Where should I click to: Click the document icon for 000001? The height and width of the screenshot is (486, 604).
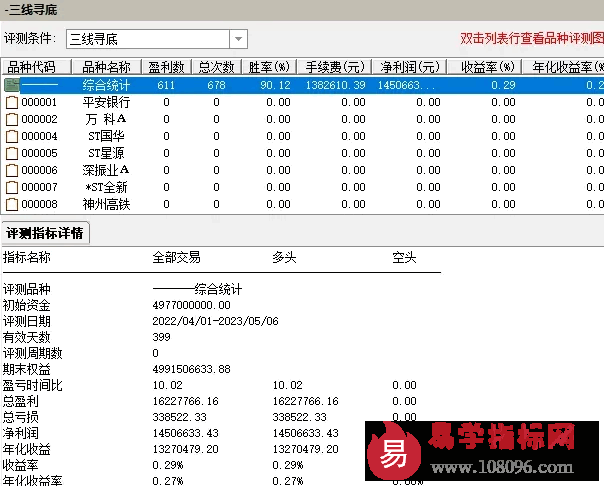(x=12, y=102)
